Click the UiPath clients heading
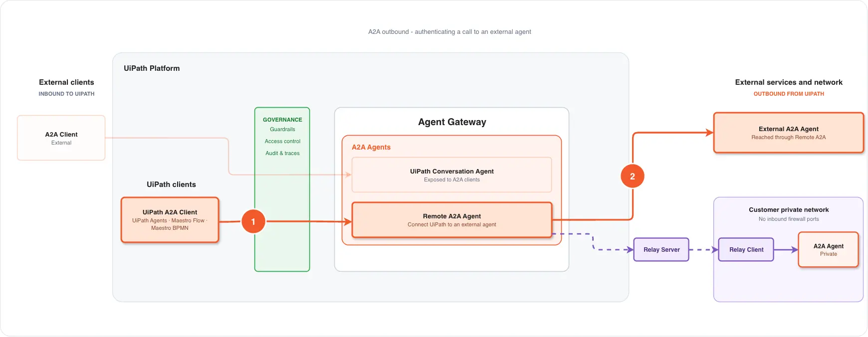 171,184
